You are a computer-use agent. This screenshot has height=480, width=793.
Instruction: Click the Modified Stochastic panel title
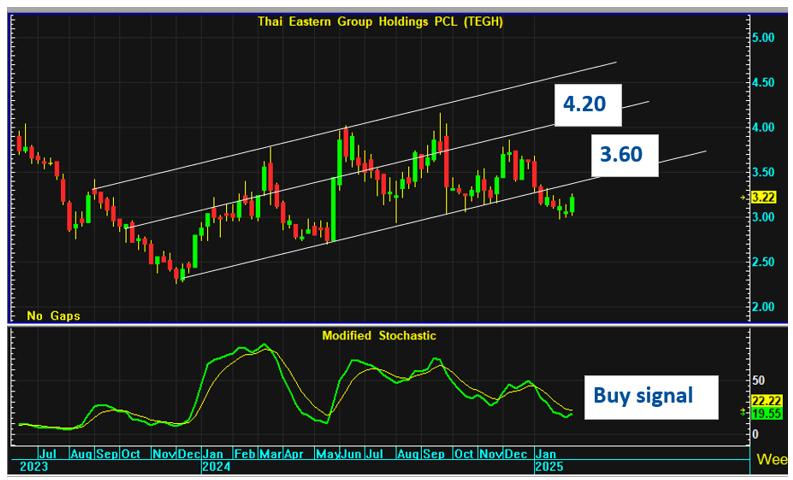coord(379,336)
